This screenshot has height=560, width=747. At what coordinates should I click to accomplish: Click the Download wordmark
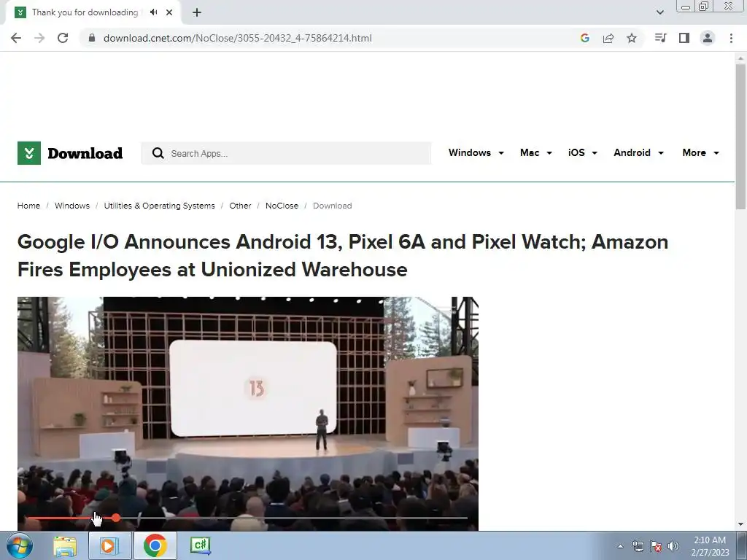(x=85, y=153)
